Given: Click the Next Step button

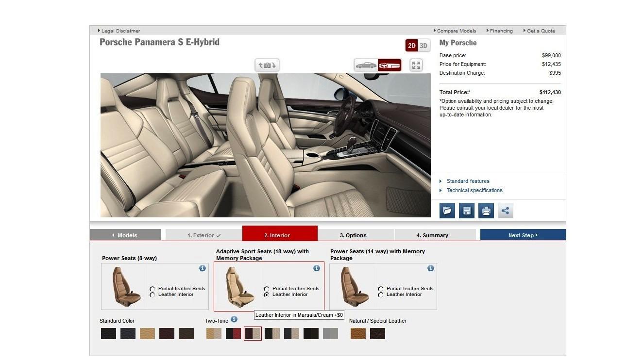Looking at the screenshot, I should tap(523, 235).
